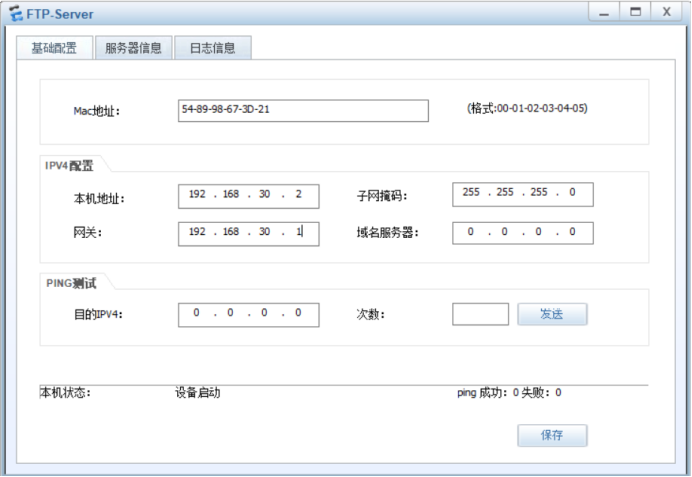Click the PING测试 group label
The height and width of the screenshot is (477, 692).
71,283
